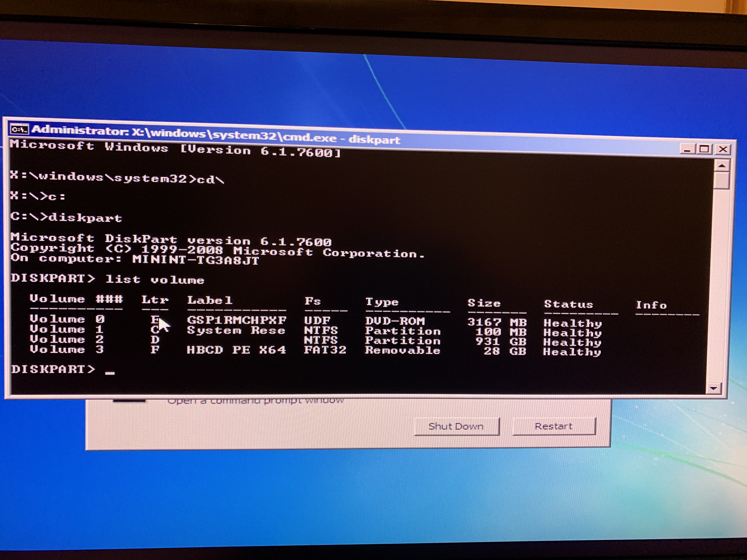This screenshot has height=560, width=747.
Task: Minimize the command prompt window
Action: coord(687,149)
